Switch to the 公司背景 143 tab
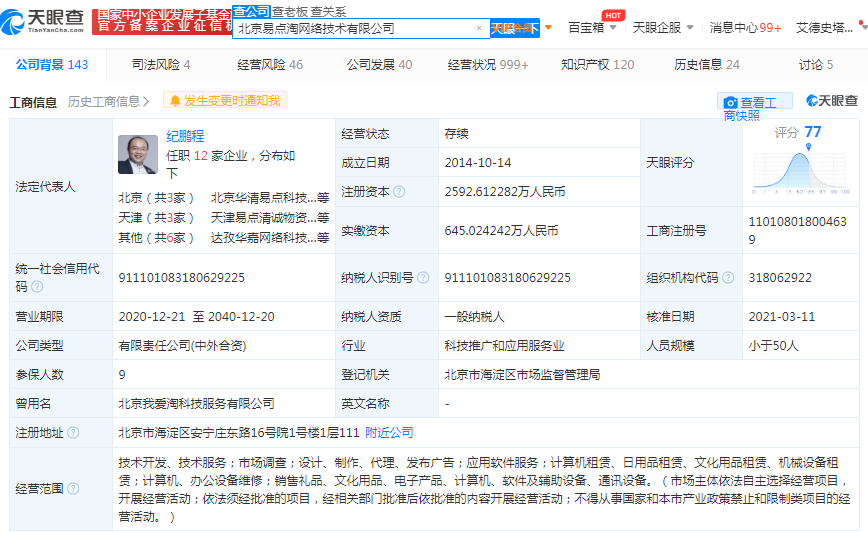 pos(52,65)
